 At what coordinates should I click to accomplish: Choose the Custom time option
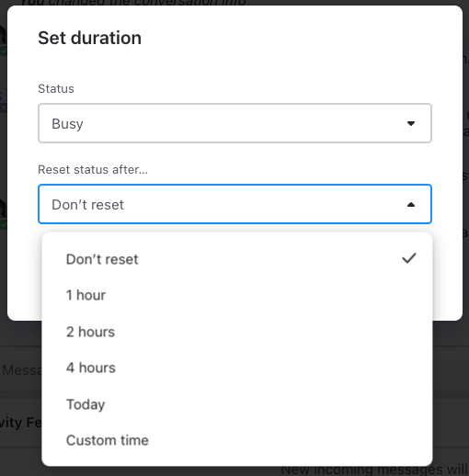(237, 440)
